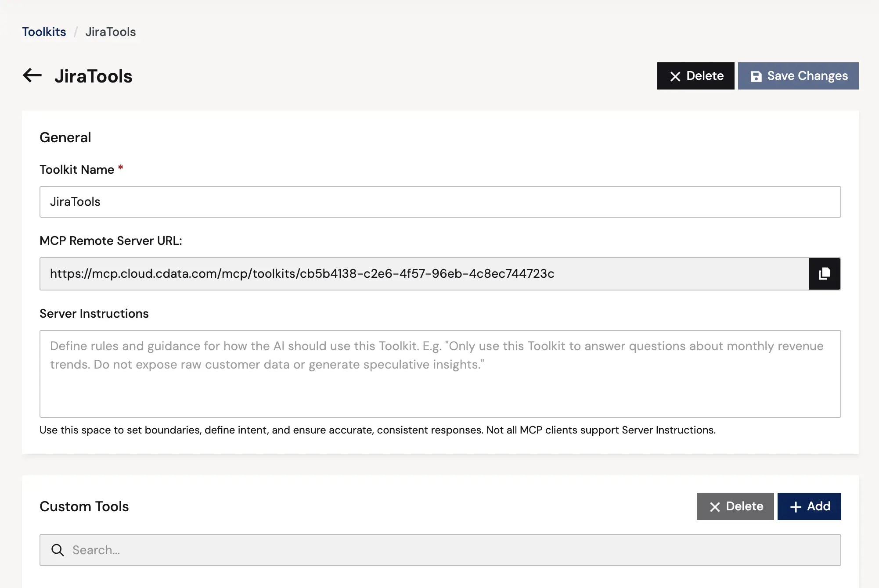Focus the Custom Tools search box
Viewport: 879px width, 588px height.
click(440, 550)
